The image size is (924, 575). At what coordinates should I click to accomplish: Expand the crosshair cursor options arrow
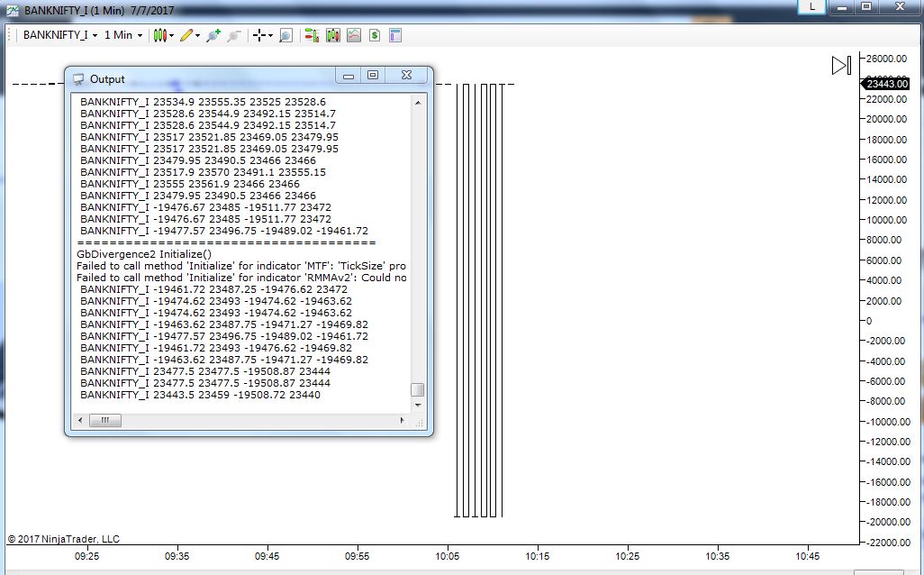click(x=270, y=36)
